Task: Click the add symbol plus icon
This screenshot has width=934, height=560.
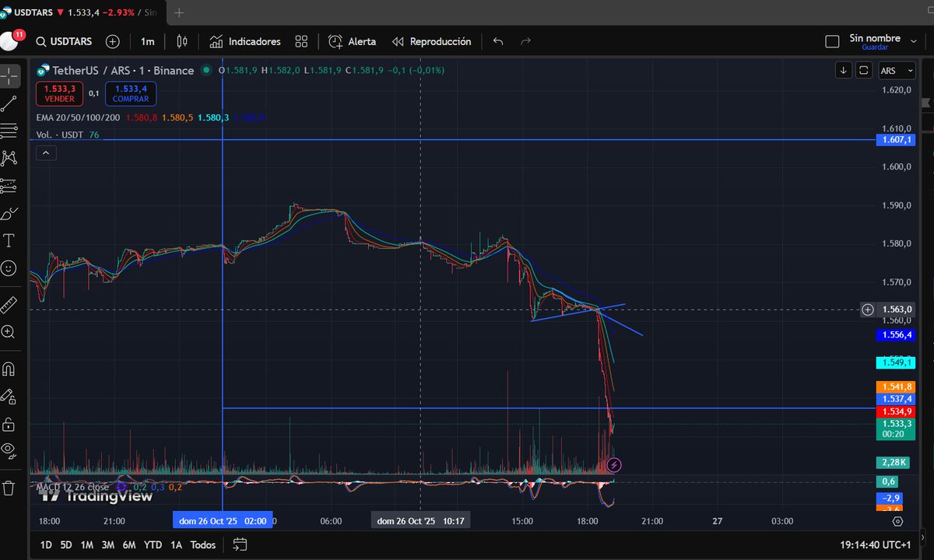Action: click(113, 41)
